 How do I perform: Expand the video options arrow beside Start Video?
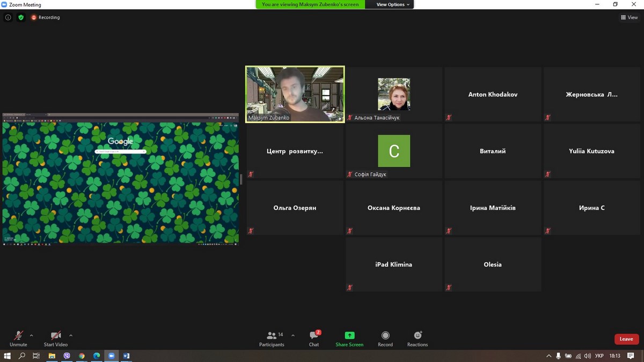(x=71, y=336)
